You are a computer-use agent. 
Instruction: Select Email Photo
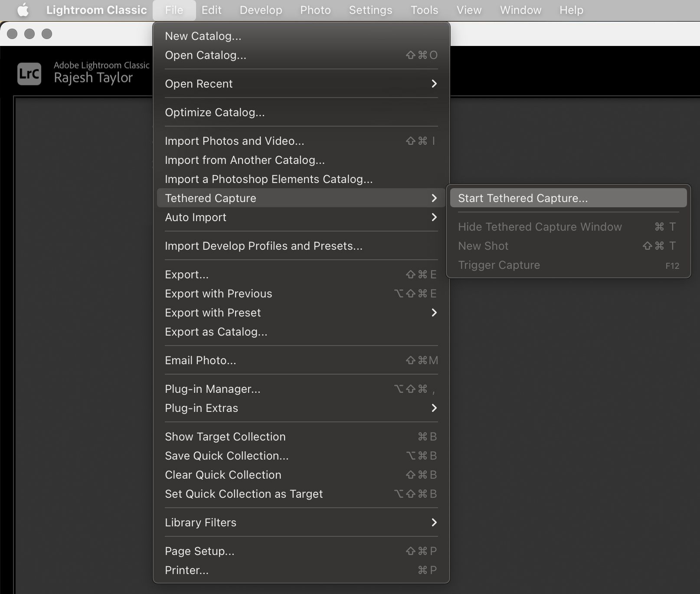(200, 360)
